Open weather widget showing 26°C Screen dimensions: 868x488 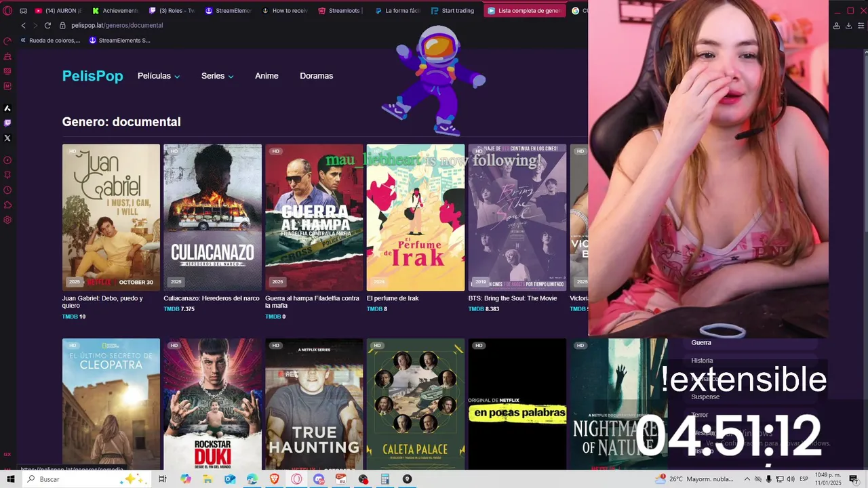point(694,479)
